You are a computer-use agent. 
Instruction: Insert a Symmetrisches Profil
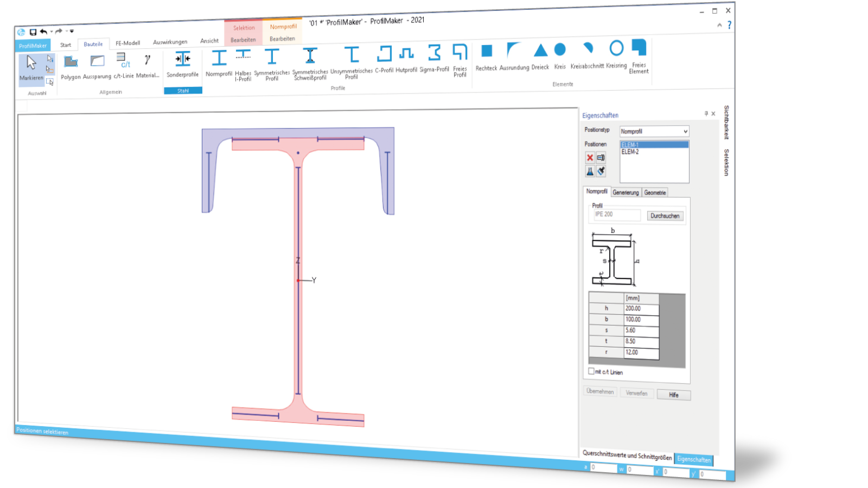pyautogui.click(x=272, y=64)
